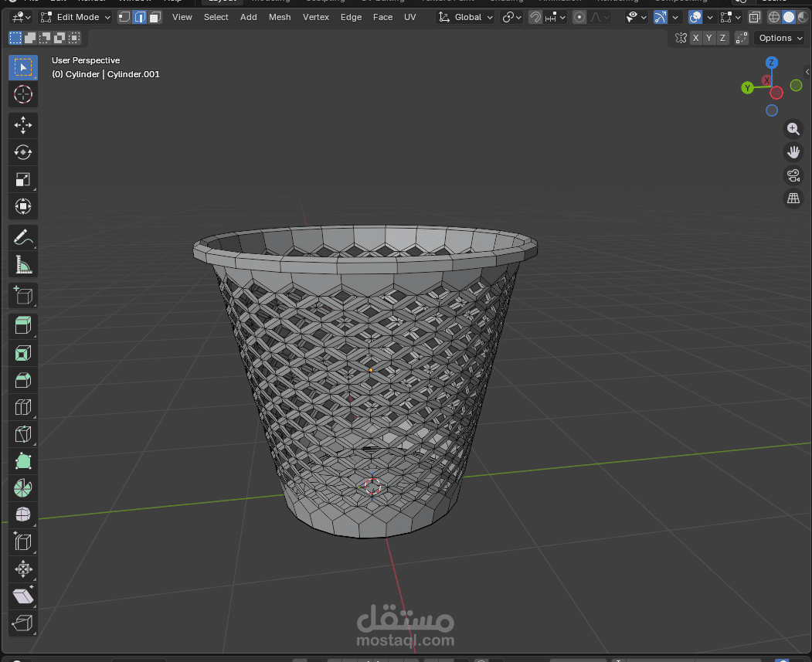This screenshot has width=812, height=662.
Task: Pick the Extrude Region tool
Action: click(23, 326)
